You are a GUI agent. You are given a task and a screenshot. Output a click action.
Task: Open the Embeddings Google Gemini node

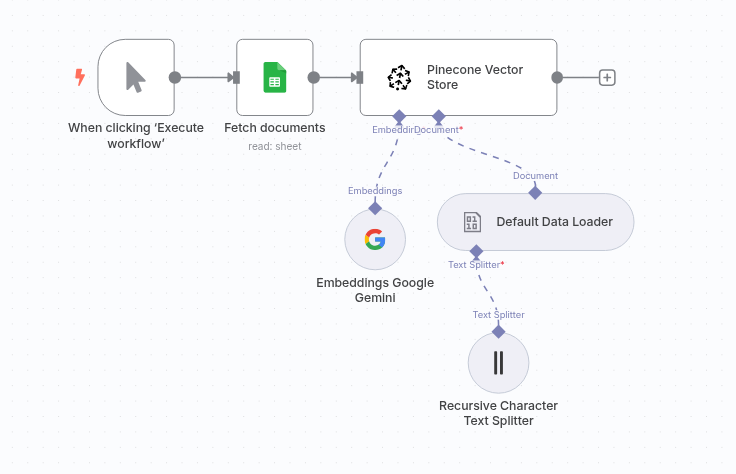click(x=375, y=240)
